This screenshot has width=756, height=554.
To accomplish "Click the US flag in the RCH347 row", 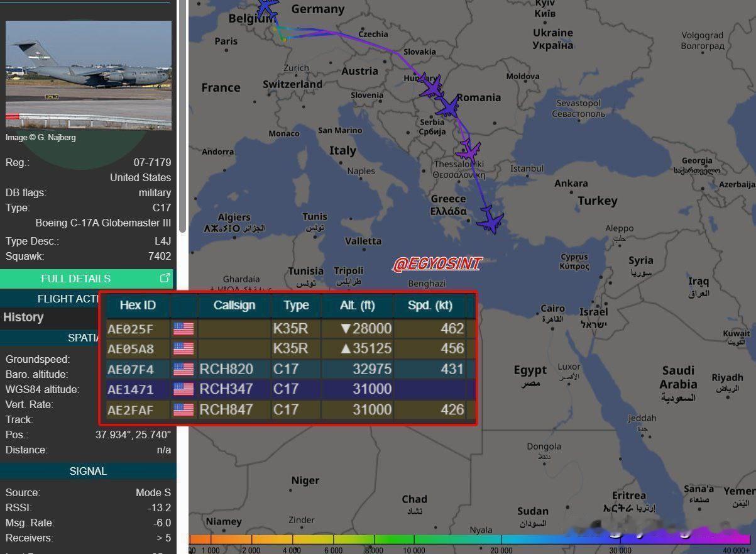I will [x=184, y=389].
